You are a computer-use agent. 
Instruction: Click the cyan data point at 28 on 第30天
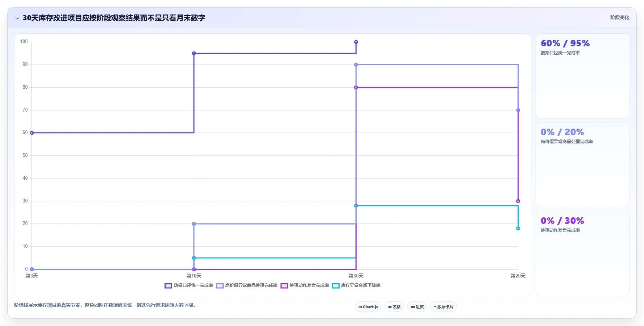[x=356, y=206]
